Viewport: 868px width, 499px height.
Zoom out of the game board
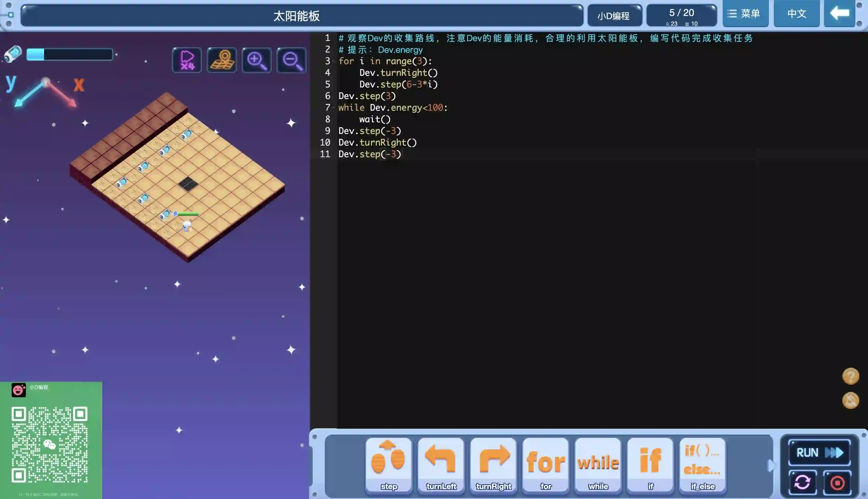(x=292, y=60)
